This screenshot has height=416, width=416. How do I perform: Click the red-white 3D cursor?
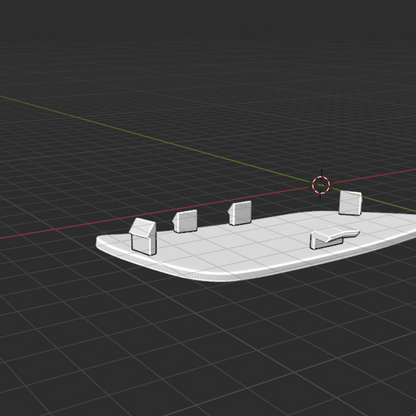pos(321,184)
